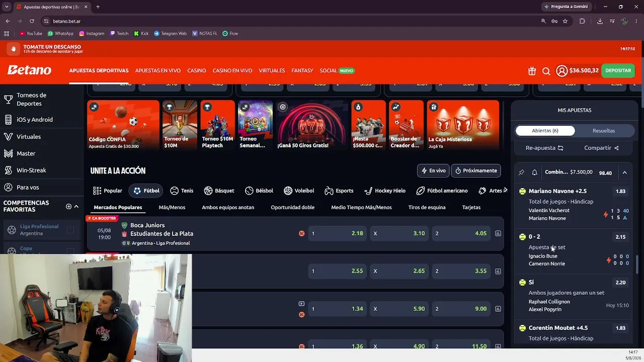Viewport: 644px width, 362px height.
Task: Bet on Boca Juniors win at 2.18
Action: coord(338,233)
